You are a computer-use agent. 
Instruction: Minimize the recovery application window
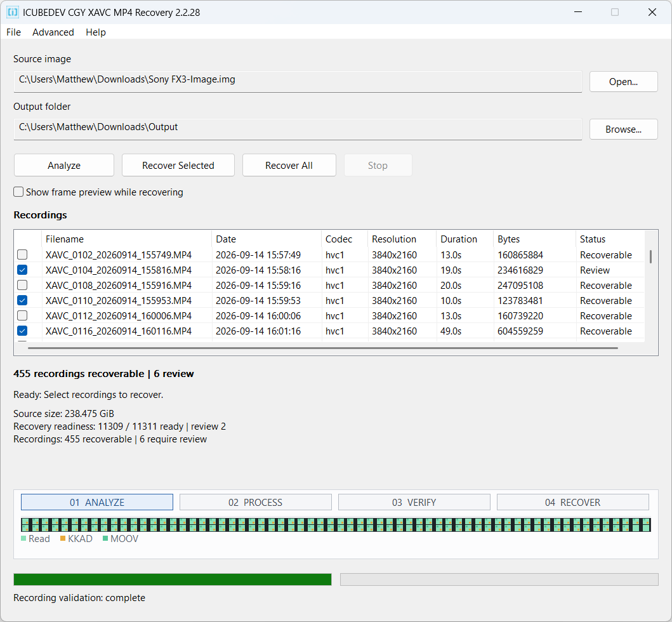[577, 12]
